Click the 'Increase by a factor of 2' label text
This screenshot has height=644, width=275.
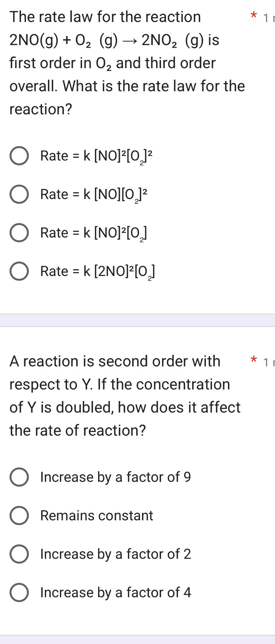(115, 554)
